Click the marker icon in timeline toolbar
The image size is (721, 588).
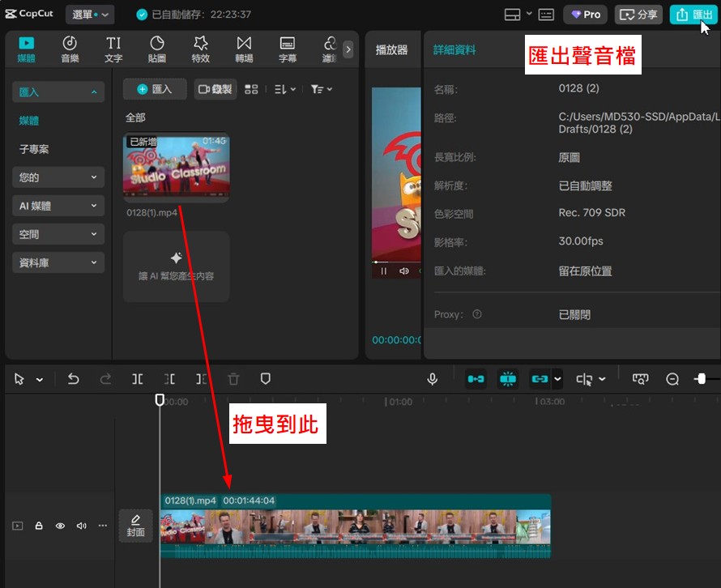coord(265,379)
